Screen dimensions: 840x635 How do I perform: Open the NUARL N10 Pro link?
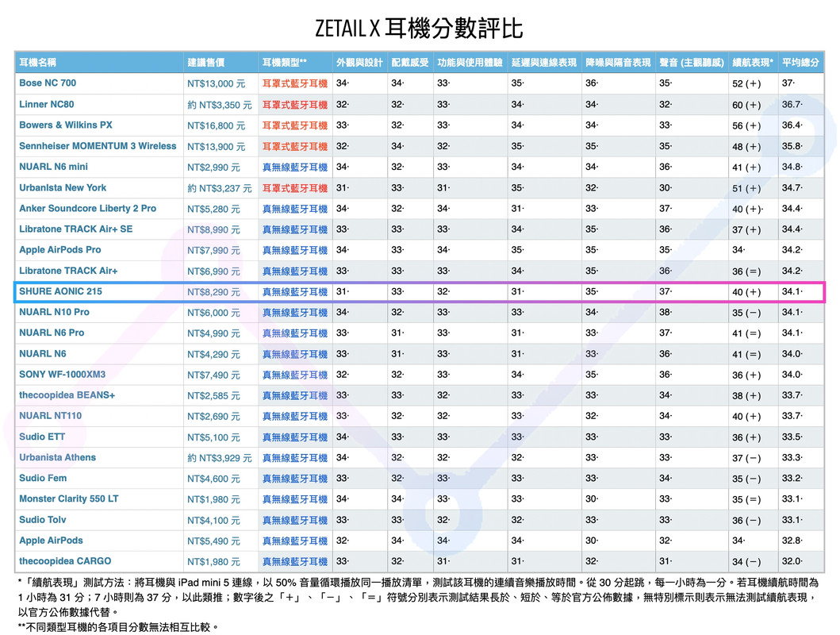(x=54, y=312)
